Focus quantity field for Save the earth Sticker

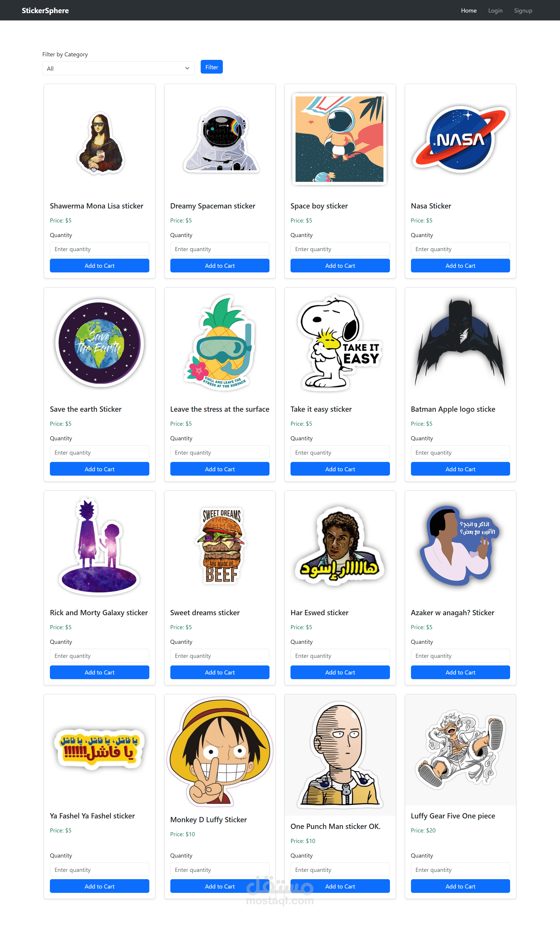coord(99,452)
